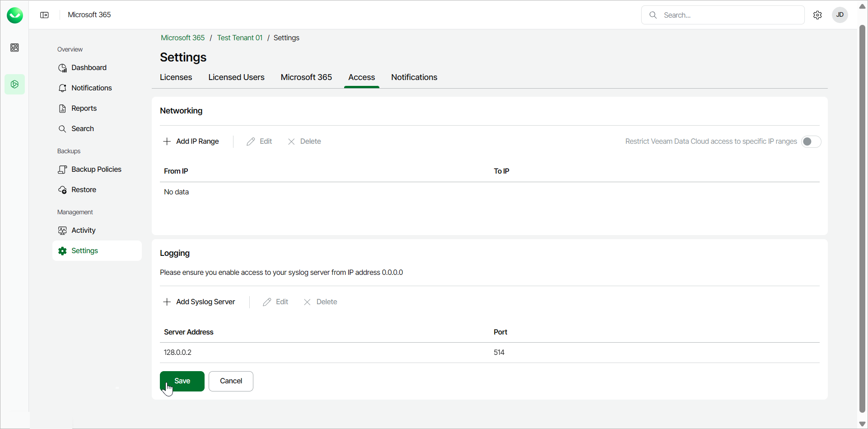Open Backup Policies in sidebar

(96, 170)
